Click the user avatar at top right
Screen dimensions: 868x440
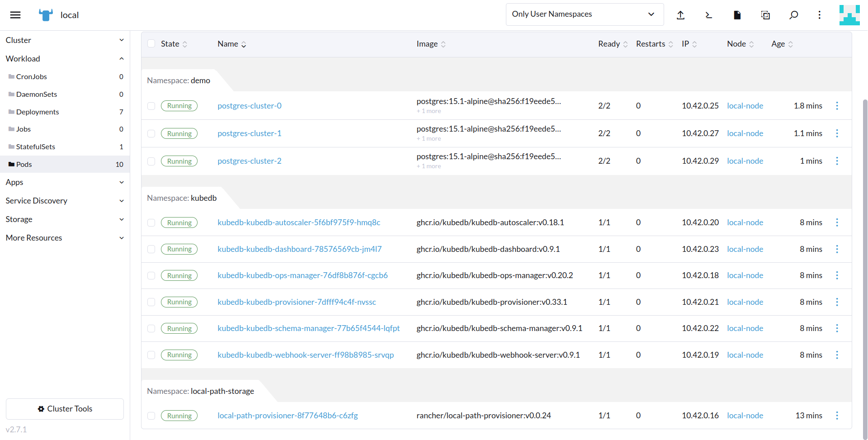[x=849, y=15]
